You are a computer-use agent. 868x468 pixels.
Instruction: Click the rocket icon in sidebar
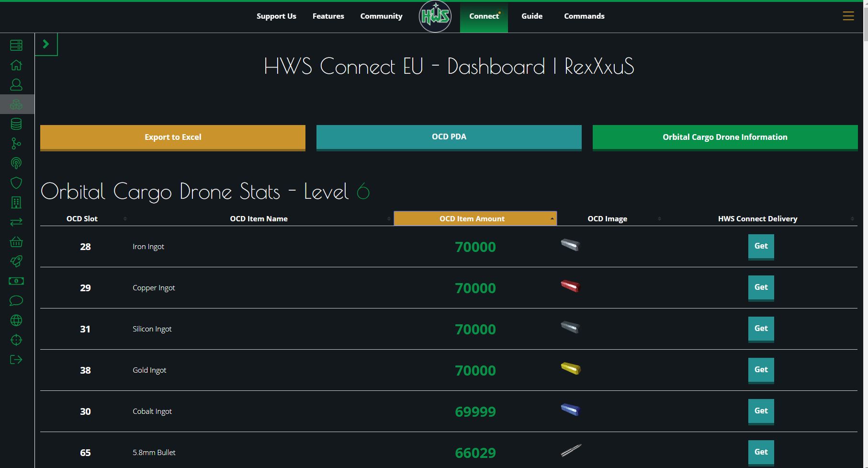tap(16, 262)
